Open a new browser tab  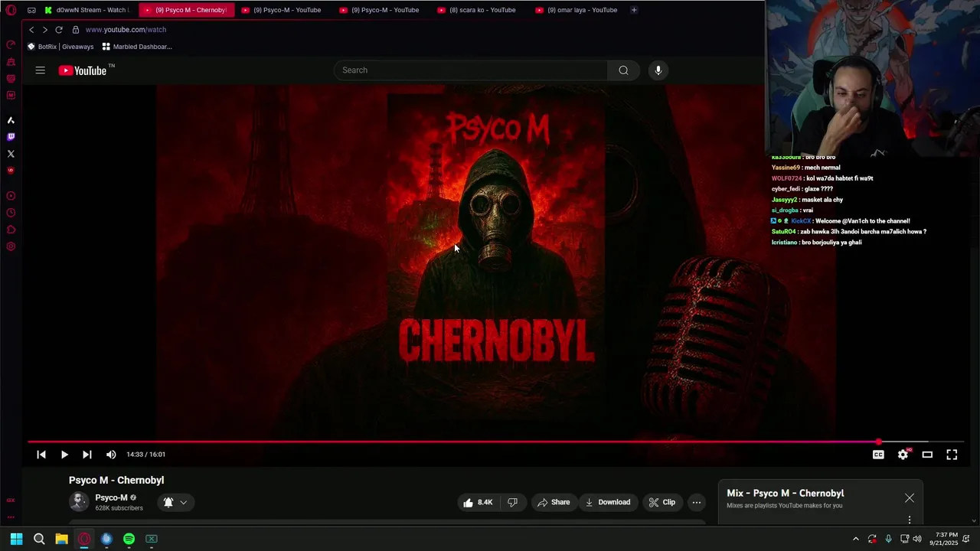pyautogui.click(x=634, y=10)
